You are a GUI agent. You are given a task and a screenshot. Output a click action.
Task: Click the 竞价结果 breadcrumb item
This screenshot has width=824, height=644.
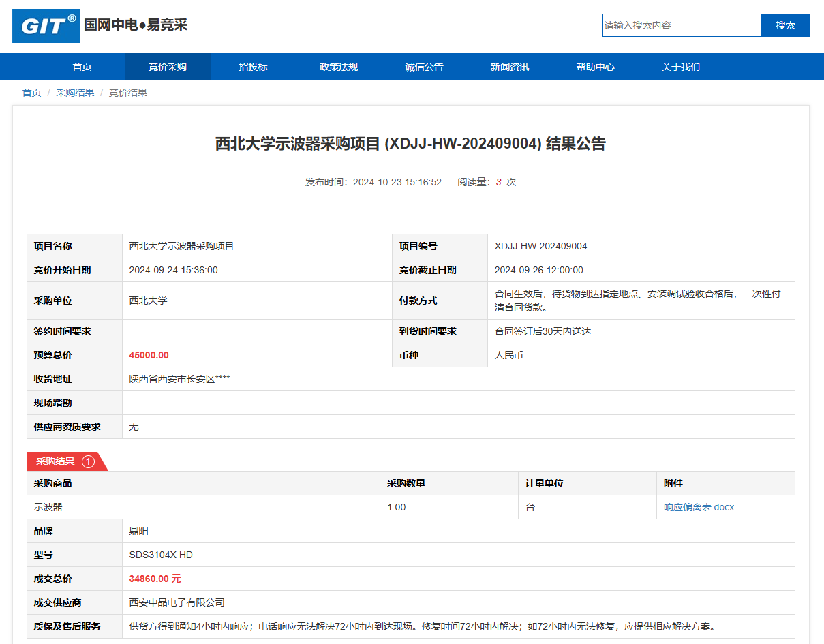coord(128,93)
